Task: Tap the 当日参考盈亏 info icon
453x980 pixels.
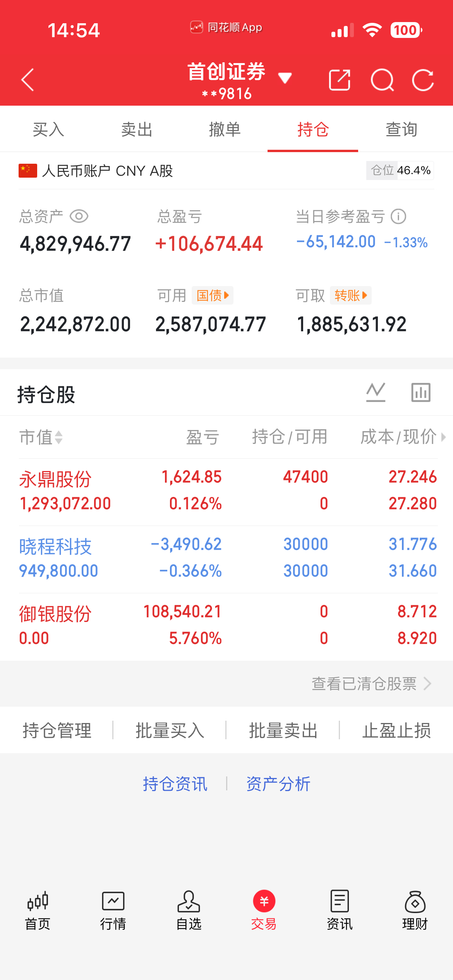Action: point(398,216)
